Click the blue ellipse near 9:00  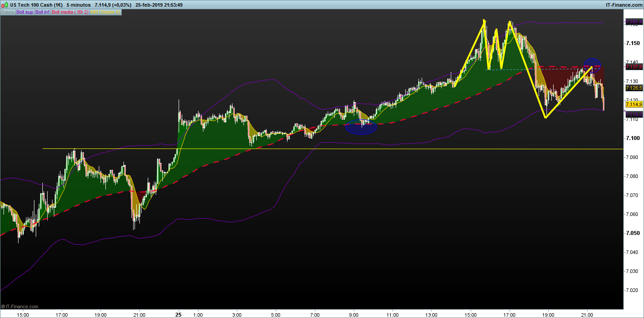[x=361, y=127]
